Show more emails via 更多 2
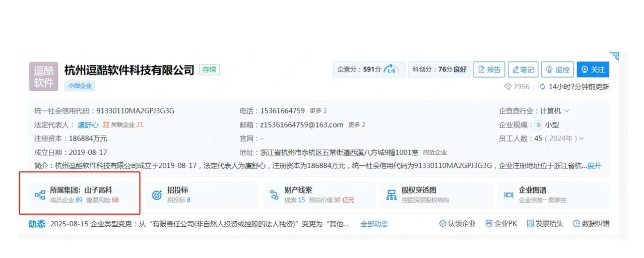644x258 pixels. pyautogui.click(x=357, y=124)
